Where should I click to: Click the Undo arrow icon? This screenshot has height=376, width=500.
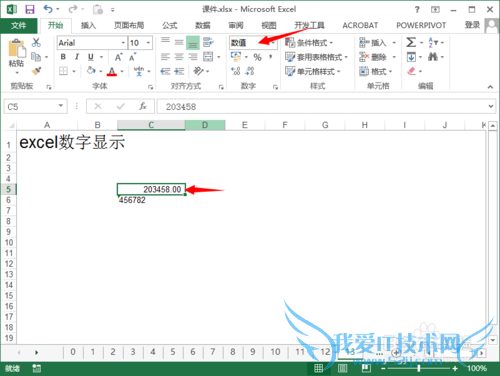click(48, 9)
